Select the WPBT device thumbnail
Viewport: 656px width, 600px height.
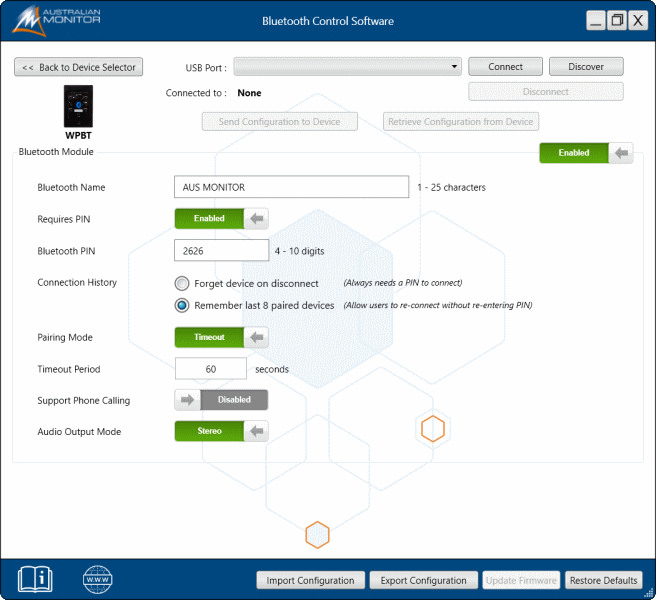pos(78,106)
